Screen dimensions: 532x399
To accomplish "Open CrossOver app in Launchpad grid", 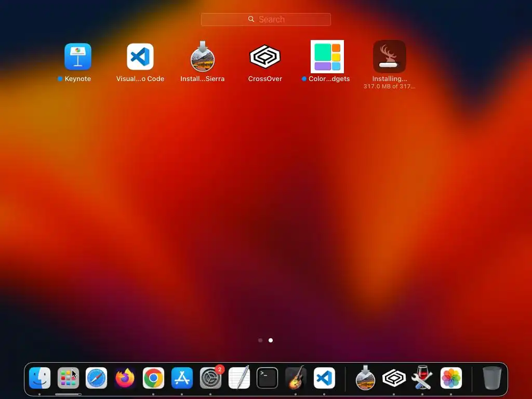I will click(265, 57).
